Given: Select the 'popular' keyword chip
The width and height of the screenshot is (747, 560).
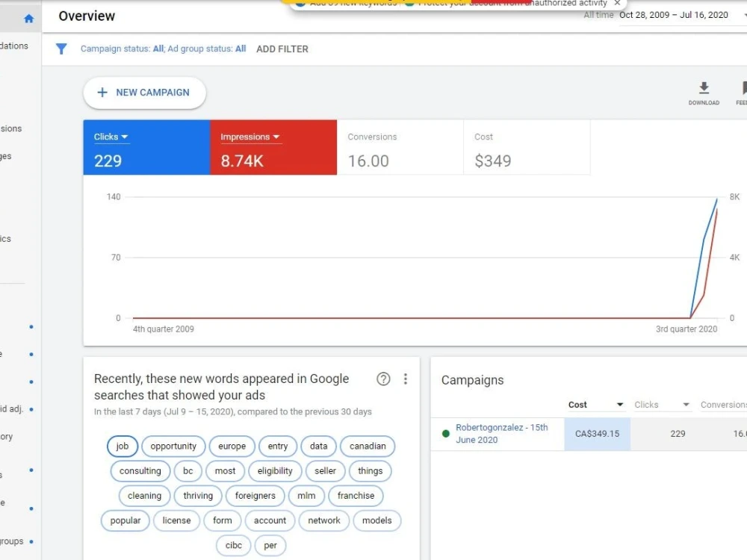Looking at the screenshot, I should (x=125, y=520).
